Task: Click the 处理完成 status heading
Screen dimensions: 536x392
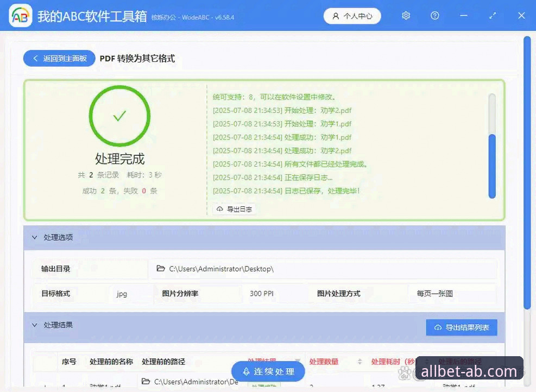Action: 119,159
